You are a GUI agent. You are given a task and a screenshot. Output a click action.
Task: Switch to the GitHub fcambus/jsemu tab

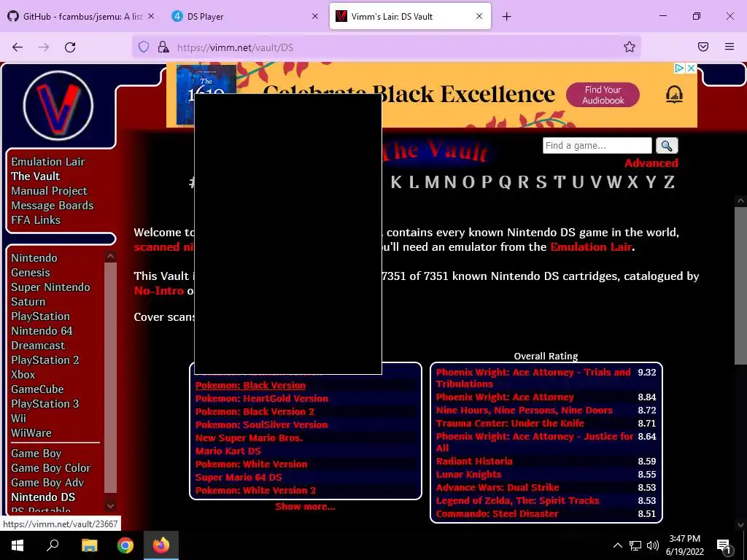[x=81, y=16]
